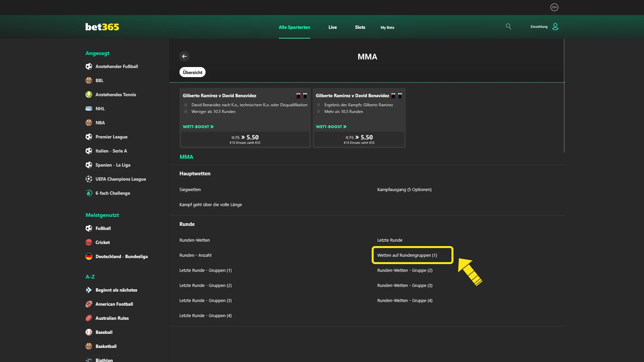Open My Bets from the top navigation
Viewport: 644px width, 362px height.
(387, 28)
